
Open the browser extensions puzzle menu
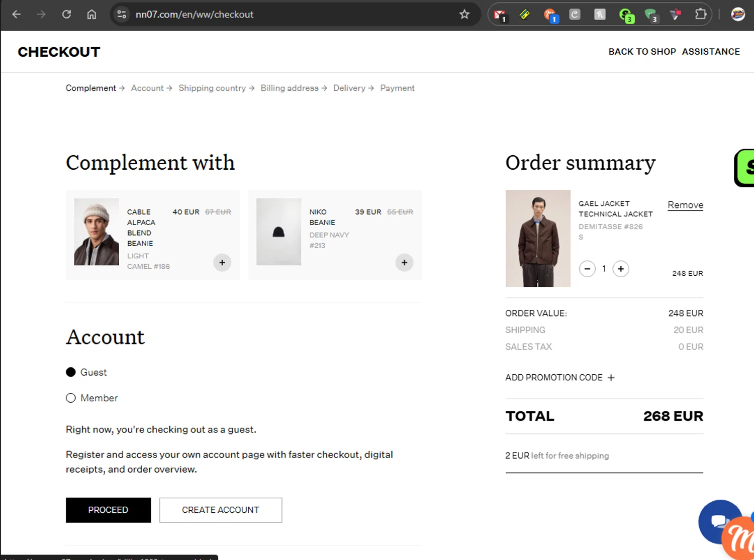[701, 15]
